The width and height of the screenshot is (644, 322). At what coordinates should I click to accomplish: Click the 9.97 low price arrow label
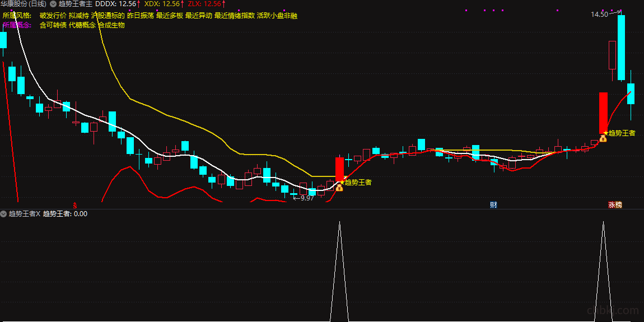(x=303, y=198)
